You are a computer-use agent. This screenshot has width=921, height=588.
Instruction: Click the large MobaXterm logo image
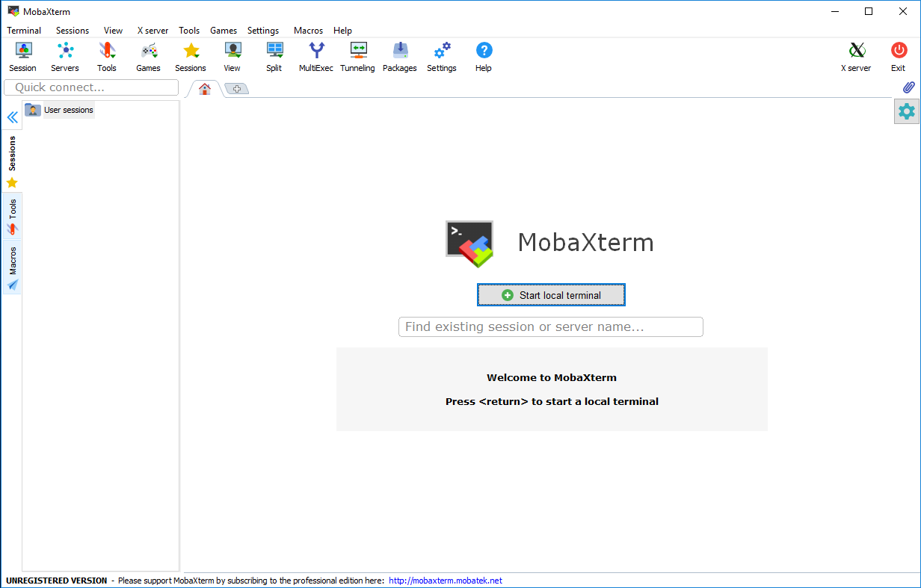tap(469, 243)
